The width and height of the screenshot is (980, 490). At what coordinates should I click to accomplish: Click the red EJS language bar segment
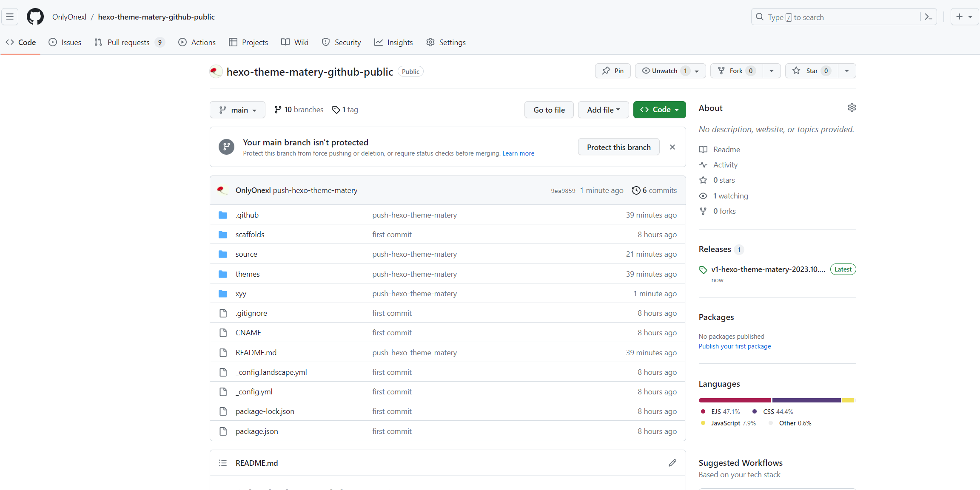click(x=735, y=400)
